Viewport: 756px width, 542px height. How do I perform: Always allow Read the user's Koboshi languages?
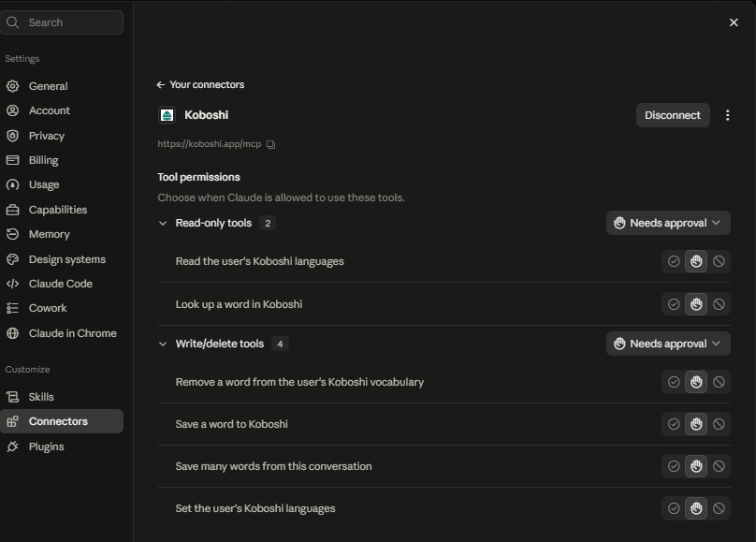click(x=674, y=261)
